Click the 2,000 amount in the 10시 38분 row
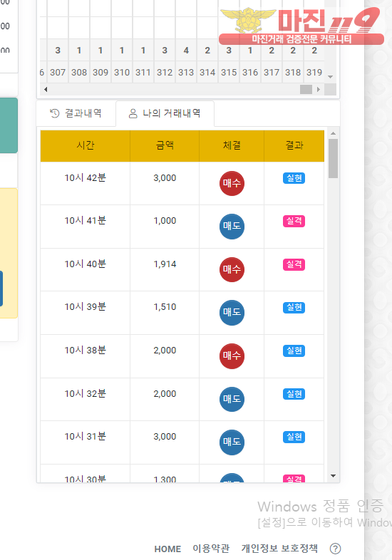This screenshot has height=560, width=392. click(x=165, y=351)
